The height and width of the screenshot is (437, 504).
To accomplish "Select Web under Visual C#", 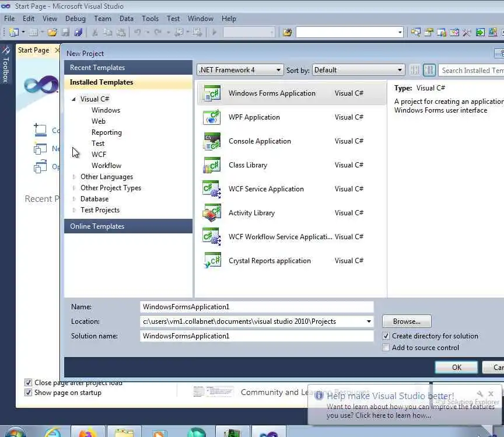I will tap(99, 121).
